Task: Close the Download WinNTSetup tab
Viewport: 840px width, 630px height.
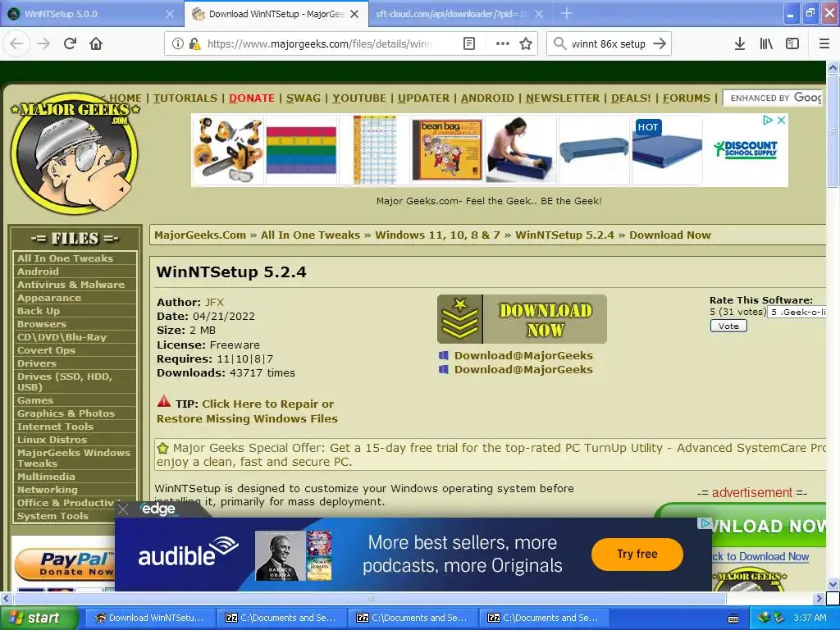Action: (354, 14)
